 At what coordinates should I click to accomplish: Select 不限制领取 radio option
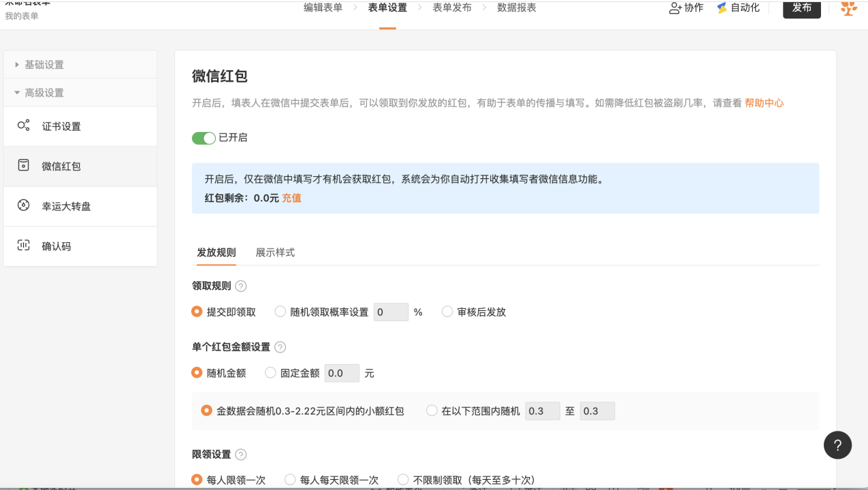(403, 480)
